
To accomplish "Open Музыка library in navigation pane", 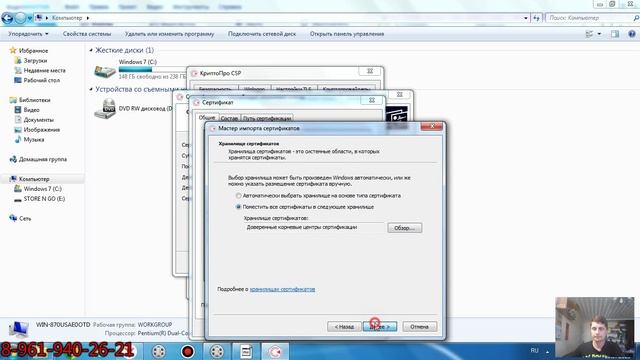I will pyautogui.click(x=33, y=140).
